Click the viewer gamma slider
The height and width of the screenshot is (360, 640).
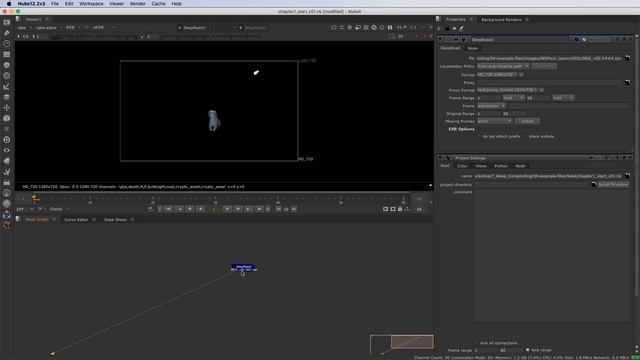click(210, 37)
